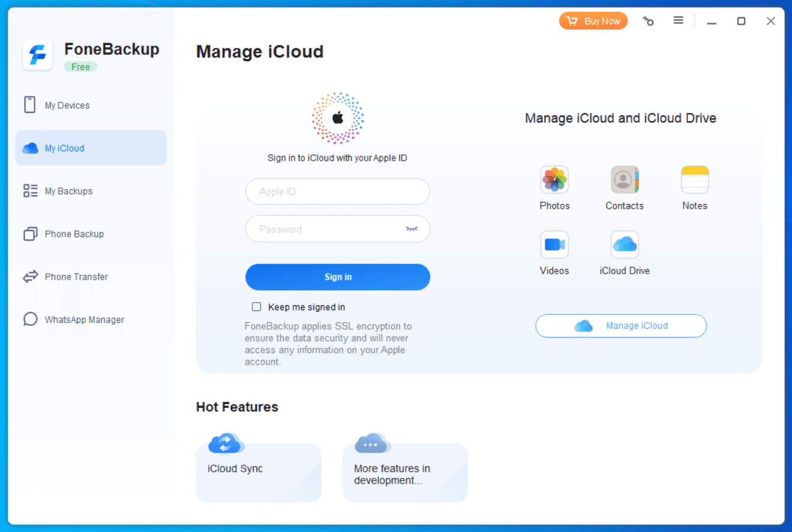Click the Buy Now button
792x532 pixels.
[x=593, y=21]
